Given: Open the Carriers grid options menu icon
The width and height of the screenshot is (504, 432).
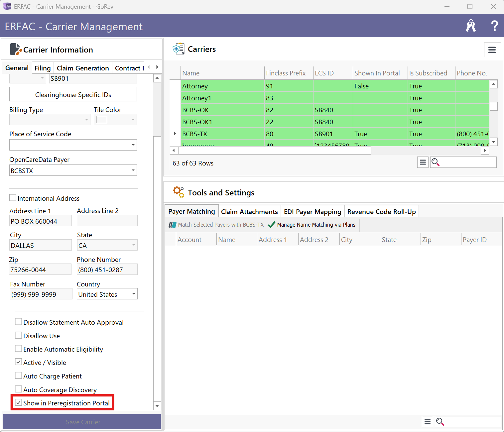Looking at the screenshot, I should 423,162.
